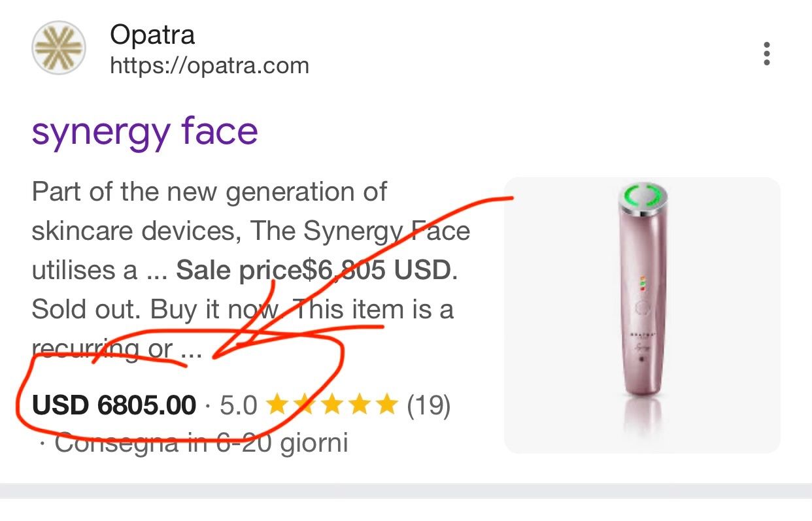Image resolution: width=812 pixels, height=521 pixels.
Task: Click the Opatra site name
Action: point(152,35)
